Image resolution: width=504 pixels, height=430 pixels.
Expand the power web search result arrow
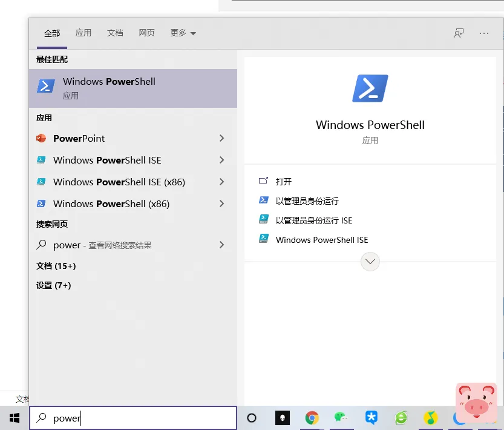click(221, 245)
